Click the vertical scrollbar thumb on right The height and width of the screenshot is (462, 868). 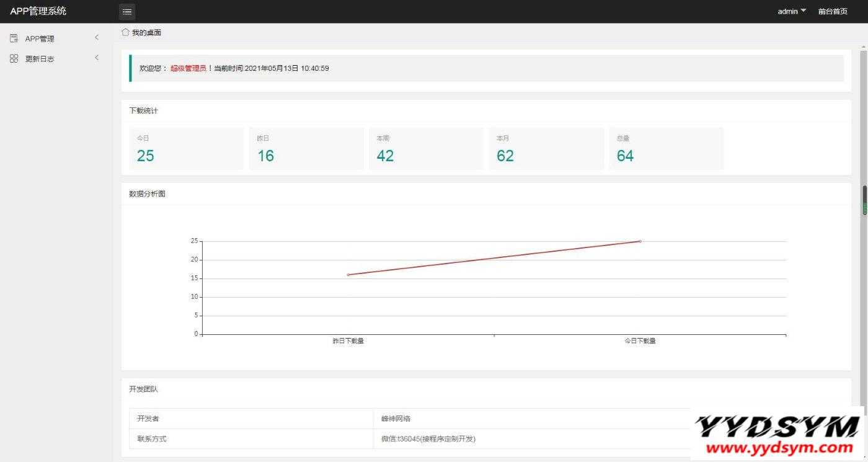tap(864, 200)
